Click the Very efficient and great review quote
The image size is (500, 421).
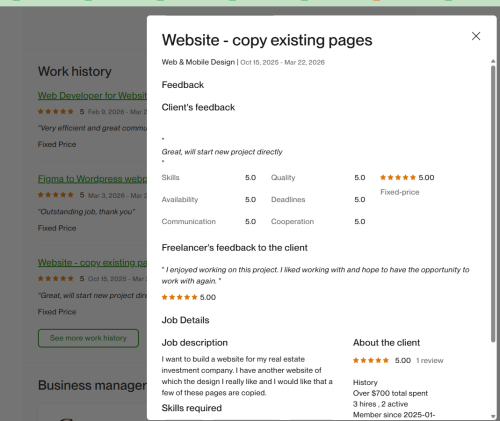(x=92, y=128)
